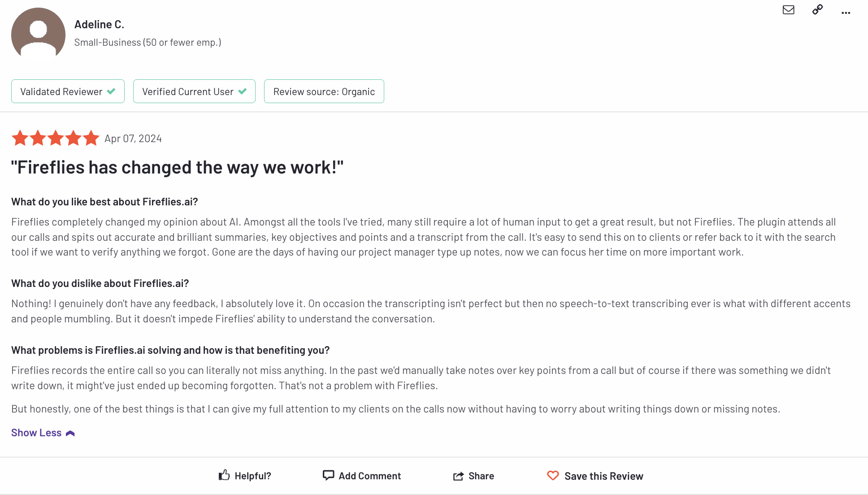
Task: Click the Save this Review text
Action: [x=603, y=476]
